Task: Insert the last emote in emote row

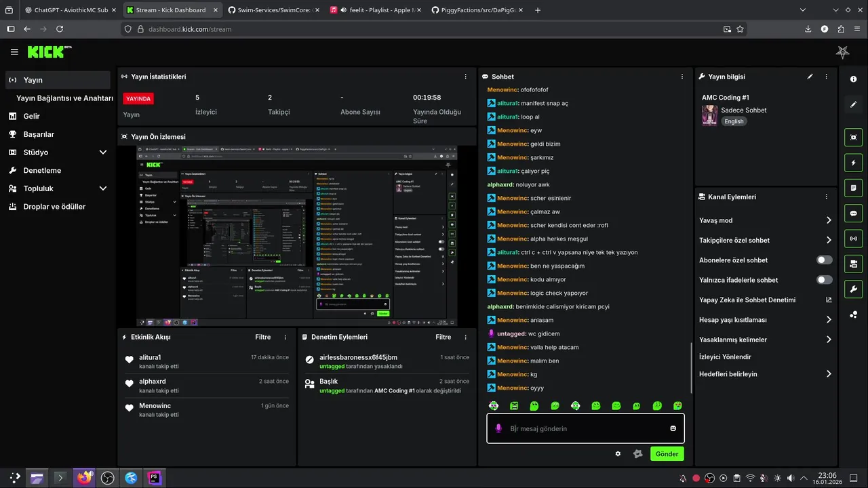Action: (677, 405)
